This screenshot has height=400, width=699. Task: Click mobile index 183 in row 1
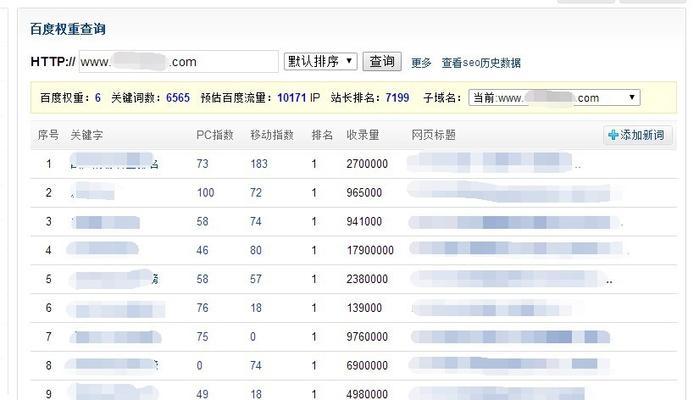pos(259,164)
